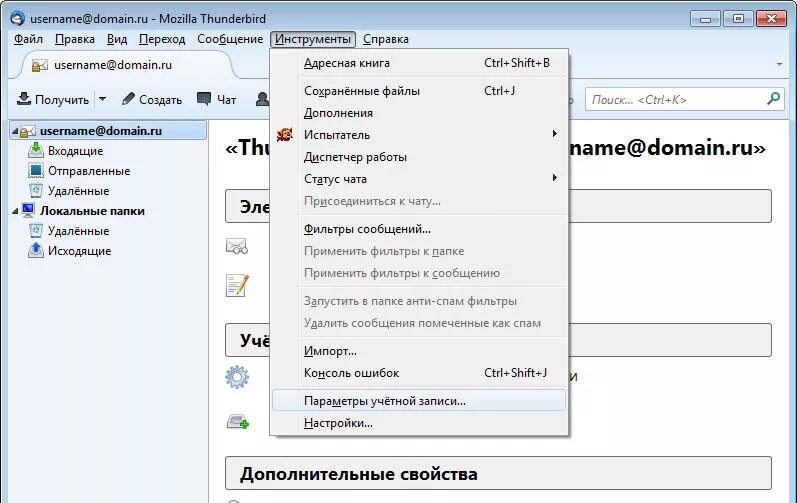Click Ctrl+Shift+B shortcut text in menu

pos(516,63)
